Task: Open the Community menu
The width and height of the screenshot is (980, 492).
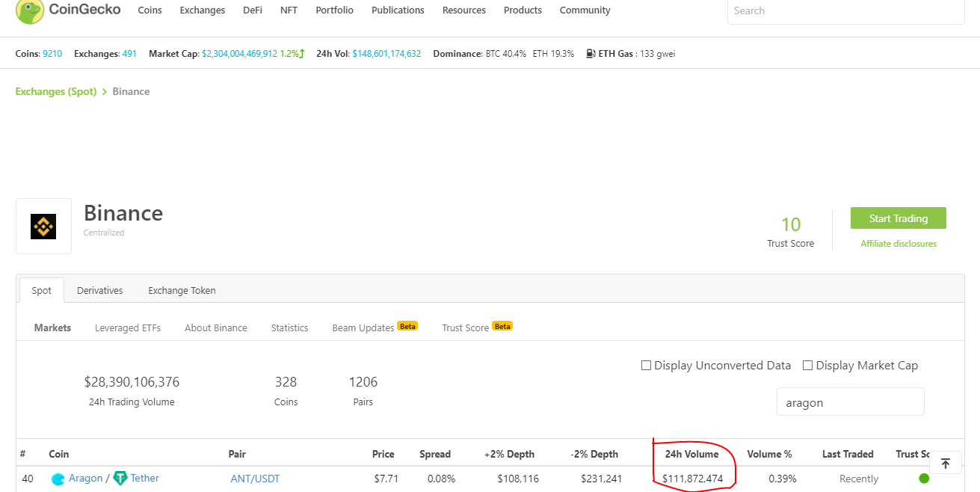Action: point(585,10)
